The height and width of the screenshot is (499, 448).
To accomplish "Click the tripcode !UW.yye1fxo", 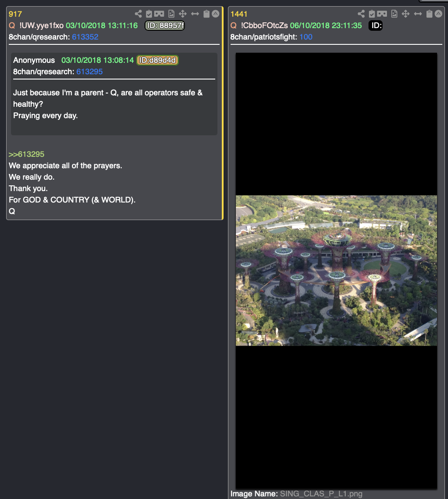I will tap(41, 25).
